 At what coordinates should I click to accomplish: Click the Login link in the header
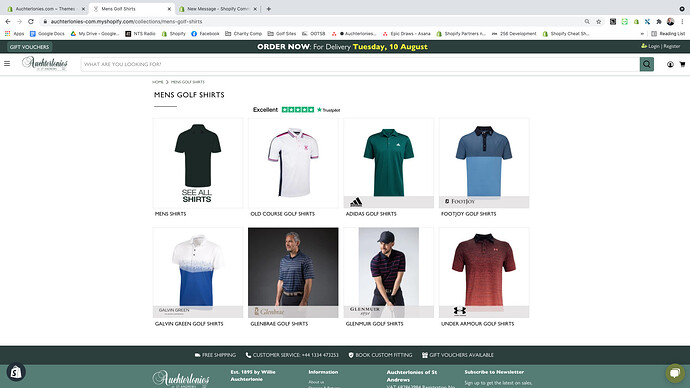pos(653,46)
